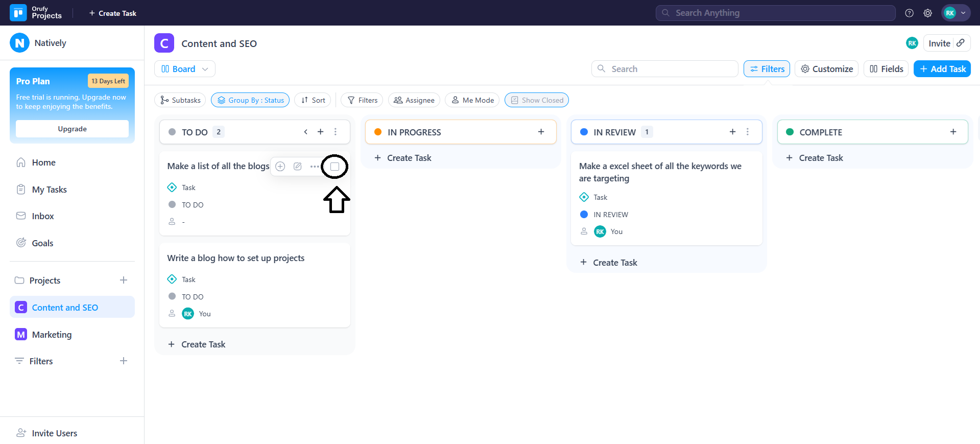Collapse the TO DO column with arrow
This screenshot has height=444, width=980.
(x=306, y=132)
